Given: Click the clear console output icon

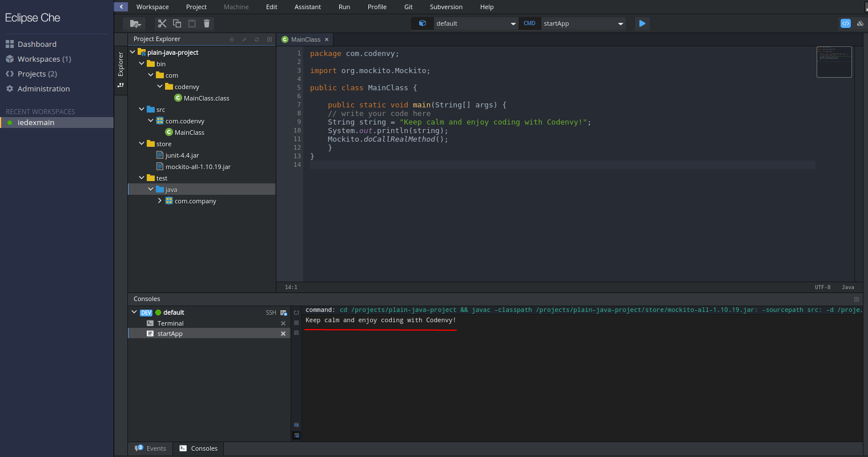Looking at the screenshot, I should [296, 332].
